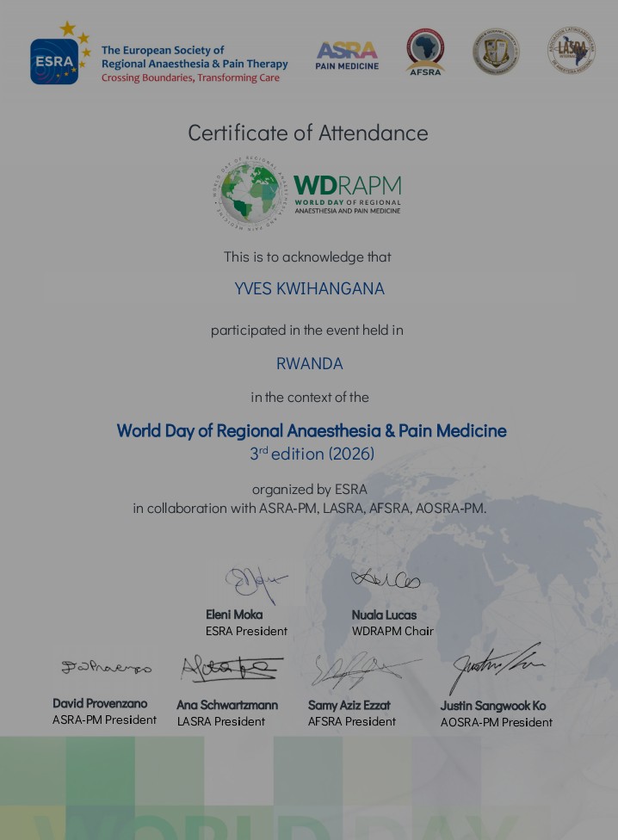The image size is (618, 840).
Task: Click 'participated in the event held in'
Action: tap(307, 330)
